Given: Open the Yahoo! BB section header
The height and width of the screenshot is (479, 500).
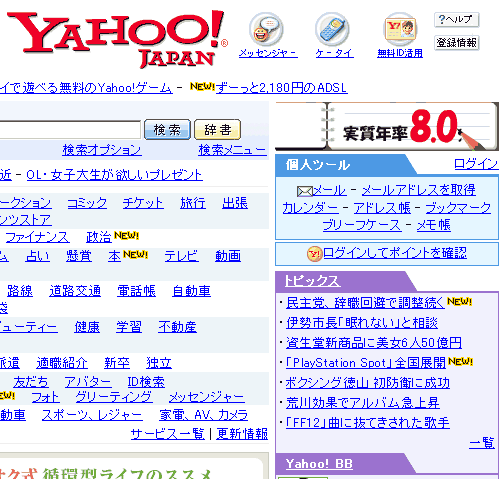Looking at the screenshot, I should [x=319, y=464].
